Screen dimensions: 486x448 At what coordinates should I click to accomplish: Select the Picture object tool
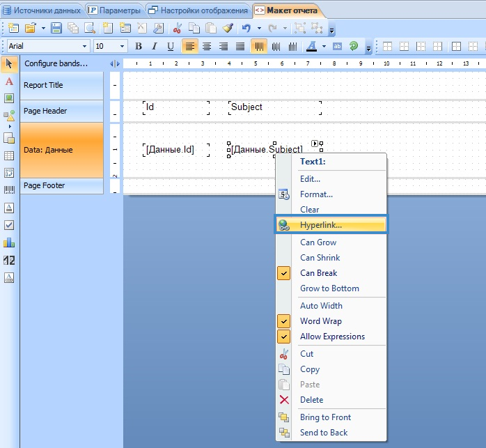pos(9,98)
